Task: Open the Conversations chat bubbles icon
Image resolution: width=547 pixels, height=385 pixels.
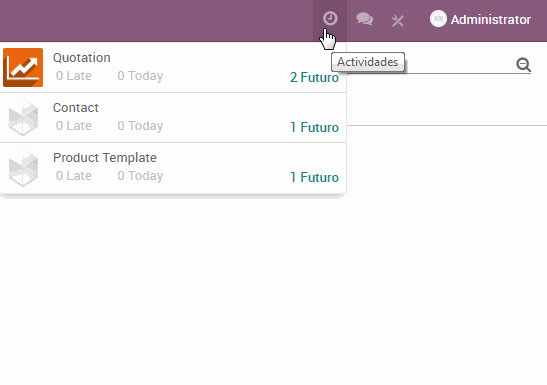Action: (365, 19)
